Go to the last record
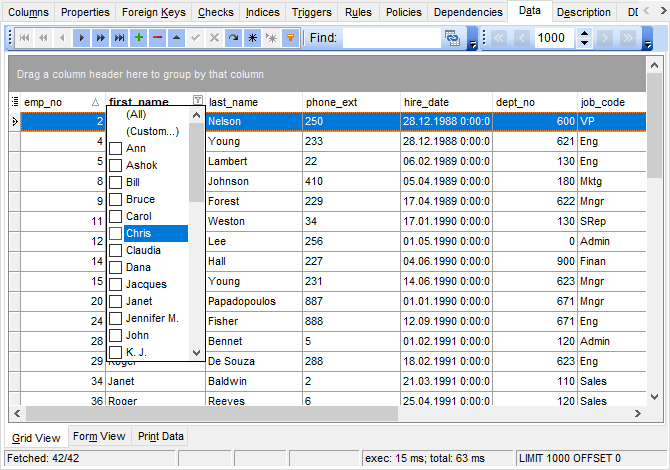This screenshot has width=670, height=470. click(x=119, y=38)
